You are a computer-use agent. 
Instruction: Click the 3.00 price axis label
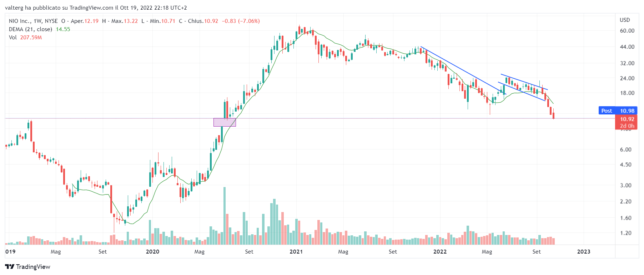[x=626, y=186]
